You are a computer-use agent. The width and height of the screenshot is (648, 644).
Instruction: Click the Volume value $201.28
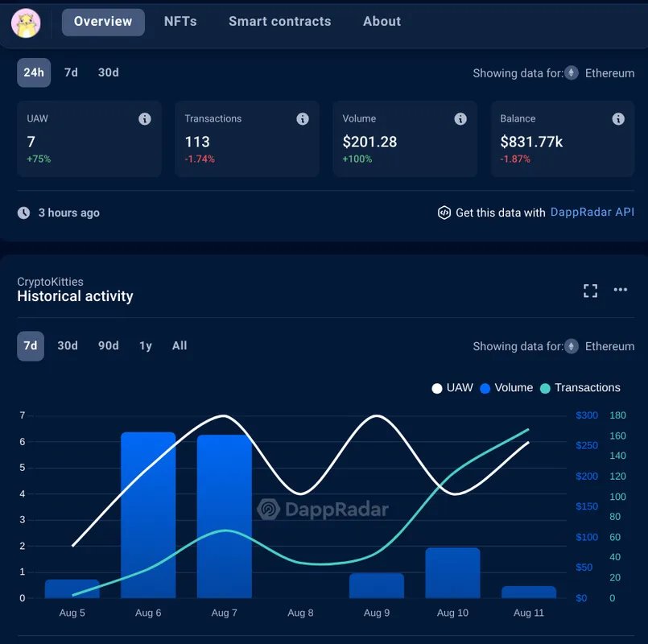click(x=369, y=142)
